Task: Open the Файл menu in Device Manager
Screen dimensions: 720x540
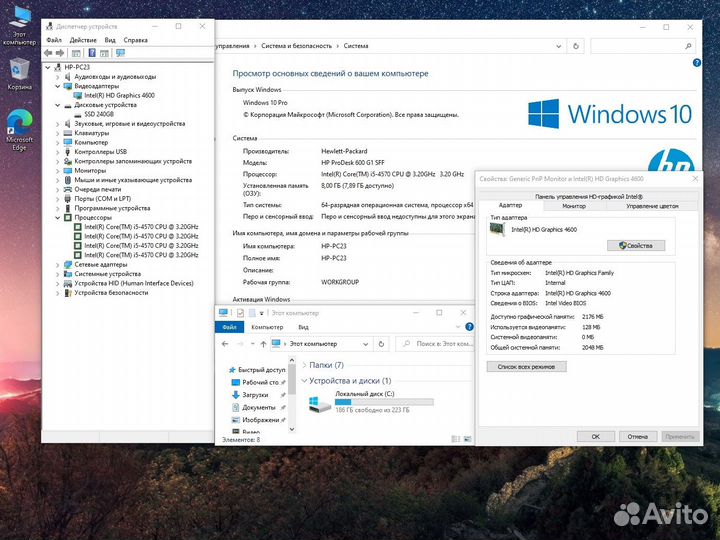Action: point(54,40)
